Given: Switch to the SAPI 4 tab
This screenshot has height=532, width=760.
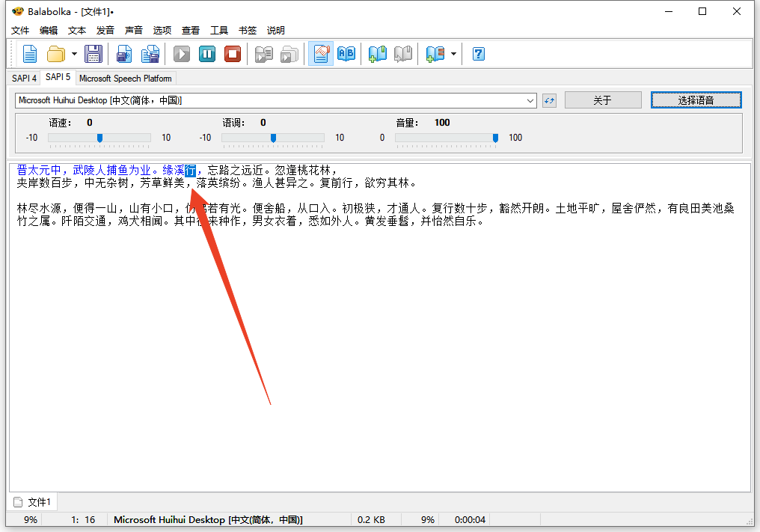Looking at the screenshot, I should tap(24, 78).
